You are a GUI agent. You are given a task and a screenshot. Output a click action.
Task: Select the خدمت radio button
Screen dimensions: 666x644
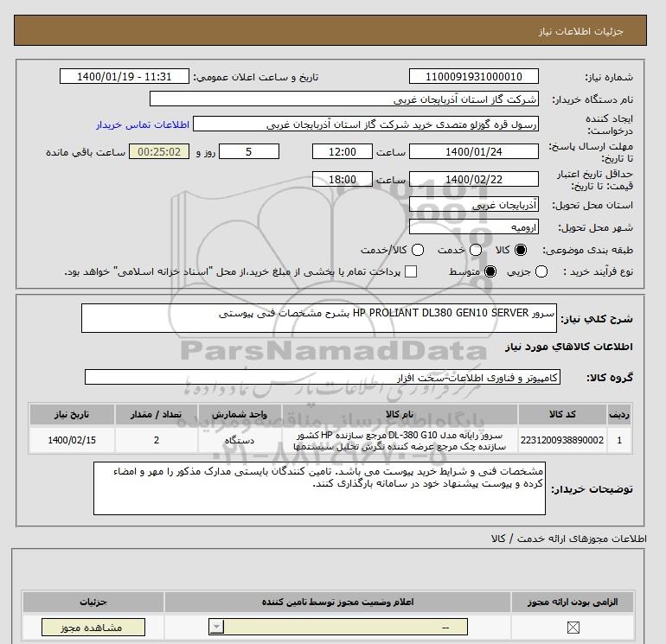click(x=476, y=250)
